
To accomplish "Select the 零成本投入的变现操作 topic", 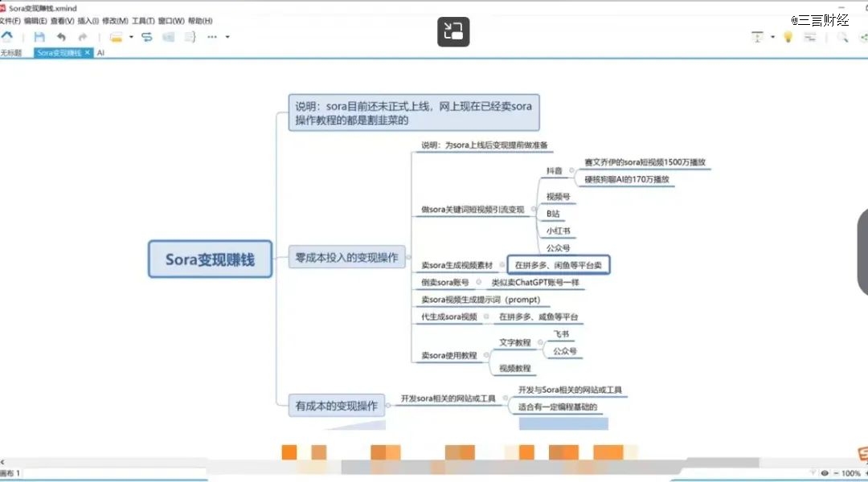I will pyautogui.click(x=346, y=257).
